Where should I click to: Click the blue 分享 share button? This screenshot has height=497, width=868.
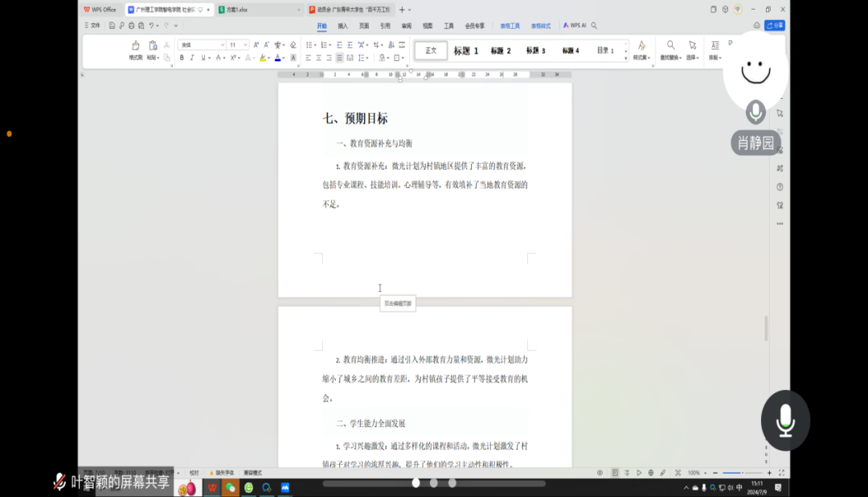(x=775, y=26)
